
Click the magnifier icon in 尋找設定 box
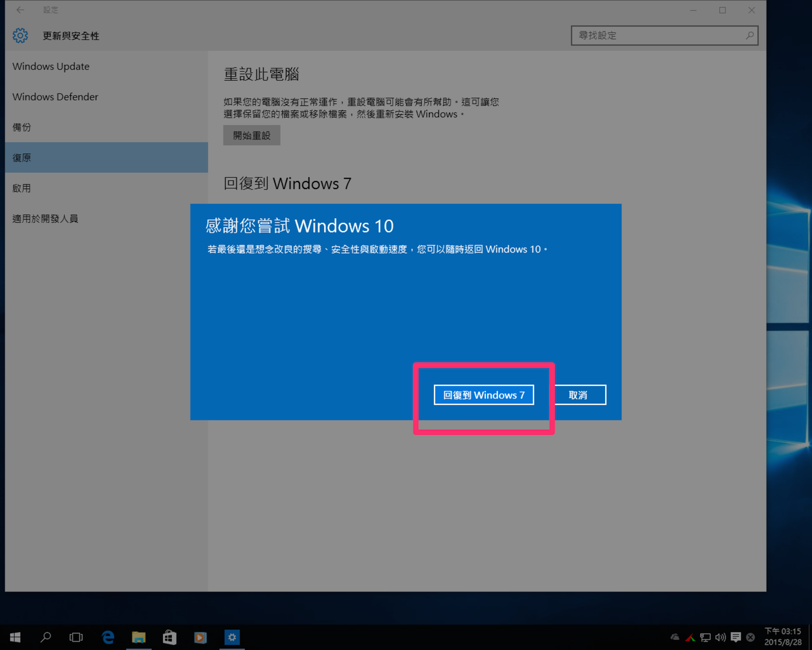click(x=749, y=36)
